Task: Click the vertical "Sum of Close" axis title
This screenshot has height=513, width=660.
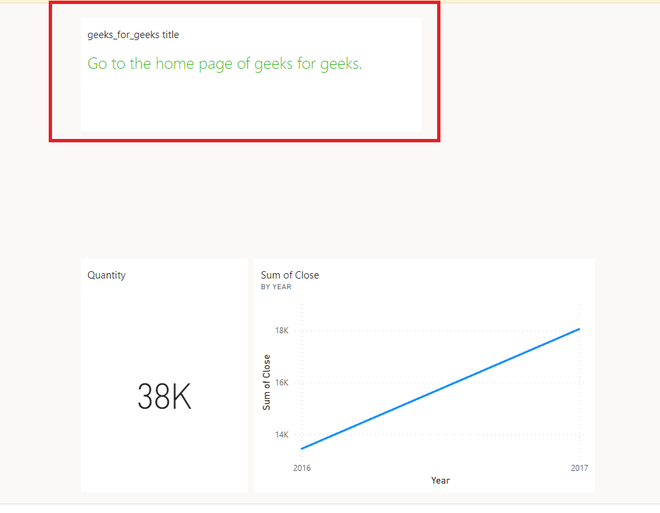Action: tap(267, 382)
